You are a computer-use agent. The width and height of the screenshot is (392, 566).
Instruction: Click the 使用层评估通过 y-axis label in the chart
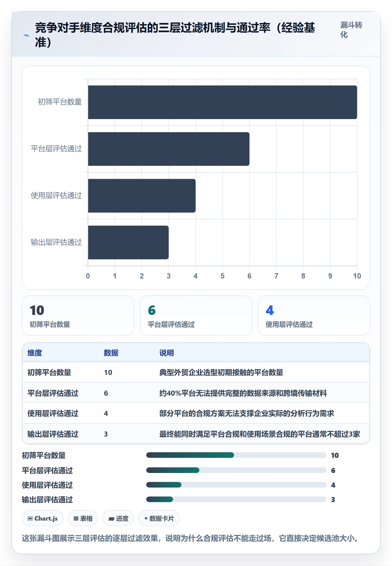56,195
